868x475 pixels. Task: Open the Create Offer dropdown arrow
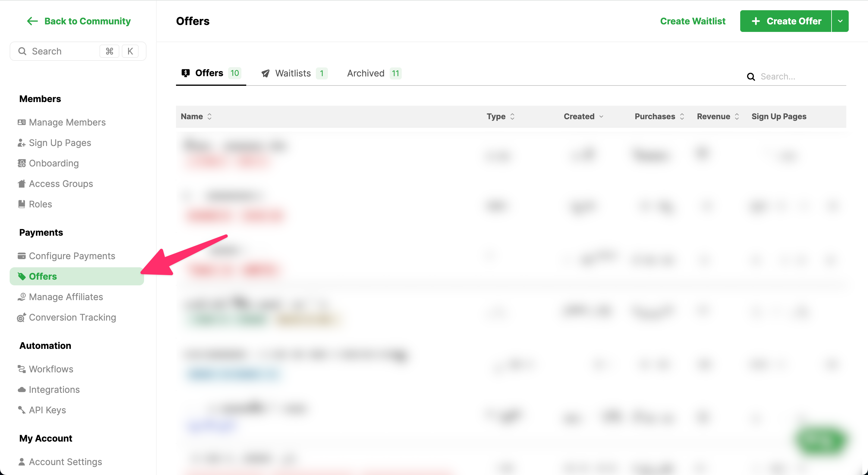click(x=840, y=21)
